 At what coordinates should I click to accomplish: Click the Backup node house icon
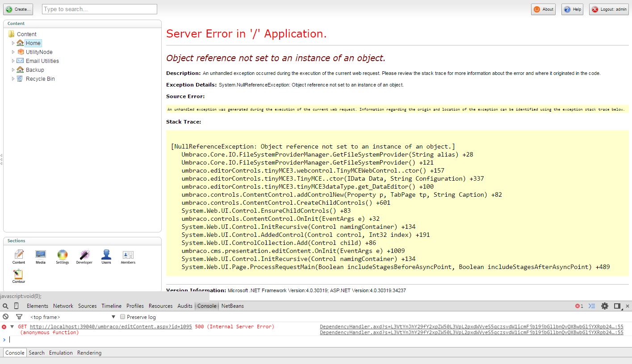coord(20,70)
